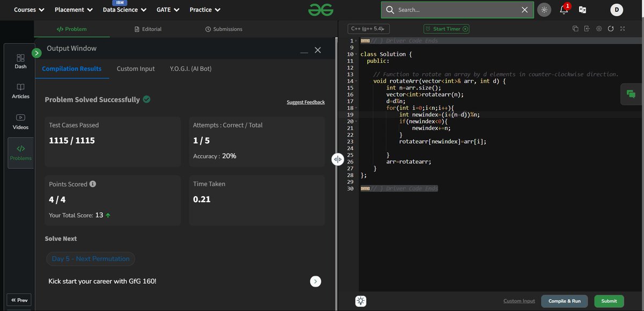Expand the Courses dropdown
Viewport: 644px width, 311px height.
(30, 10)
